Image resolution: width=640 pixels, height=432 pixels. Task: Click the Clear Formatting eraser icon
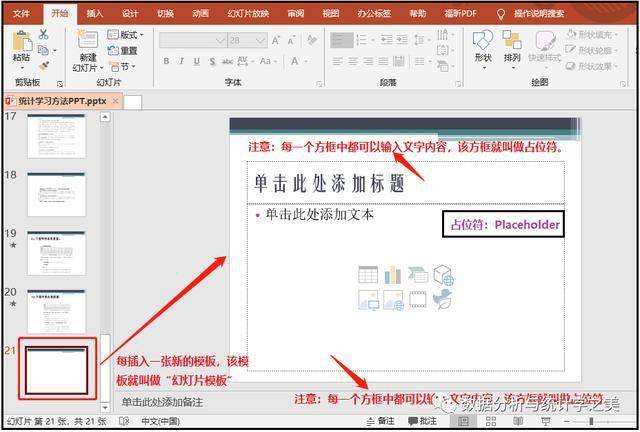click(x=312, y=40)
